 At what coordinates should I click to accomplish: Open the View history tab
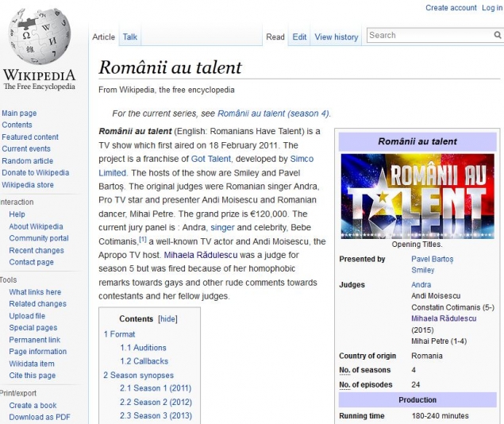pos(337,37)
